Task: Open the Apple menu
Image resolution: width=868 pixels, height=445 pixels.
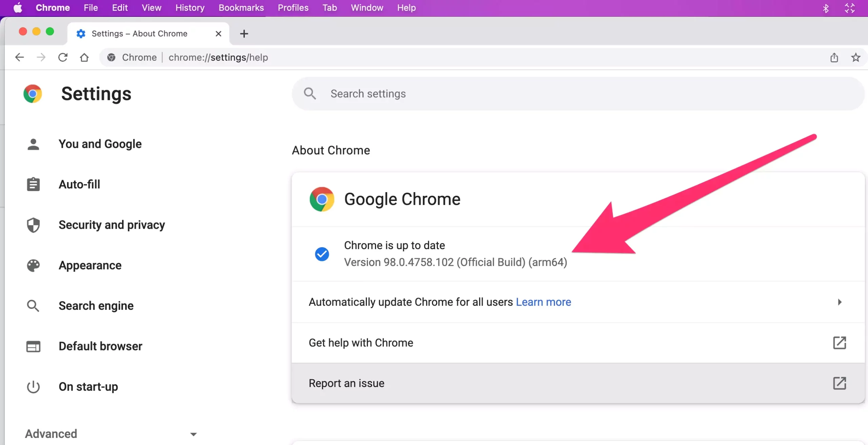Action: point(18,8)
